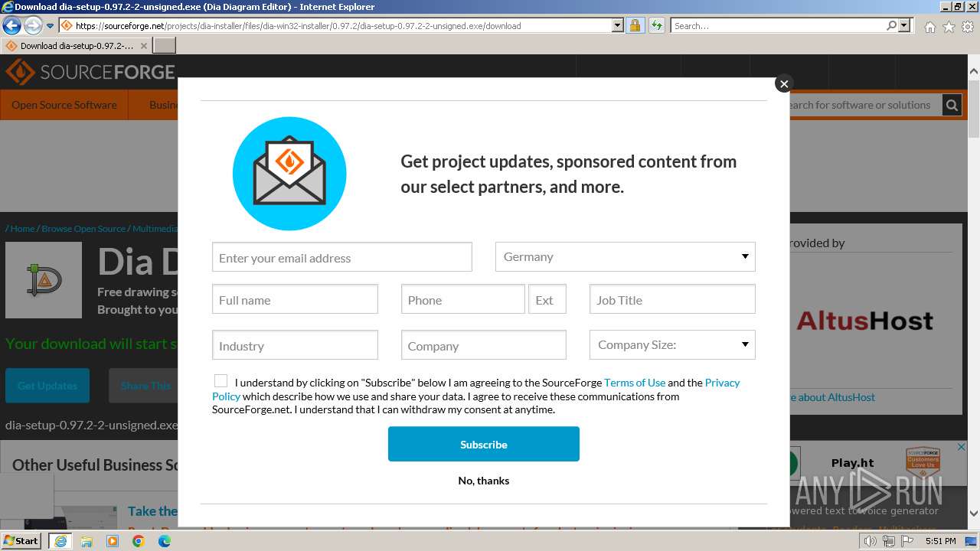
Task: Click the browser Forward arrow button
Action: (32, 26)
